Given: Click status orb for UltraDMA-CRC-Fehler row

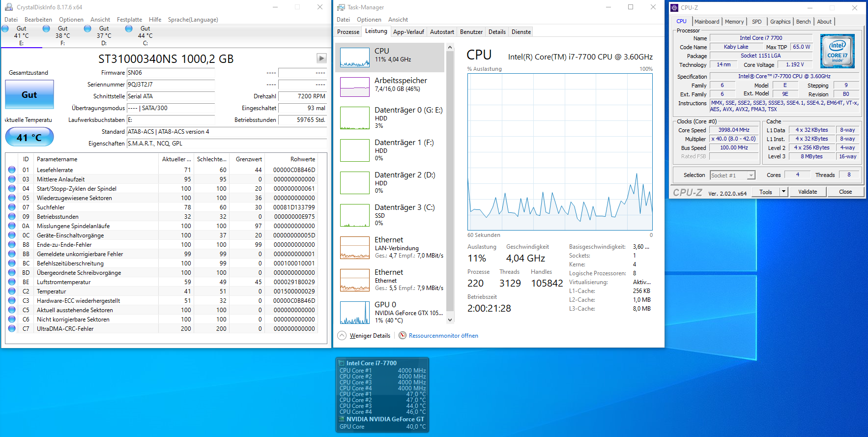Looking at the screenshot, I should [x=12, y=328].
